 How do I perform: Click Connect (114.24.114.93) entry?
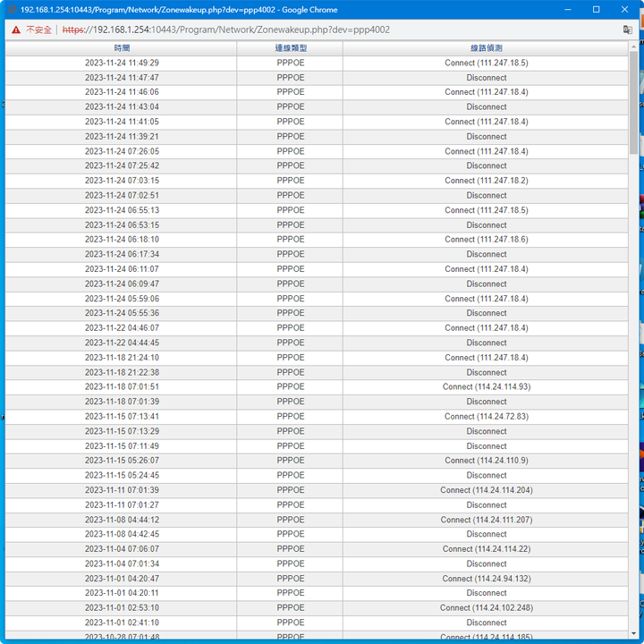(487, 386)
